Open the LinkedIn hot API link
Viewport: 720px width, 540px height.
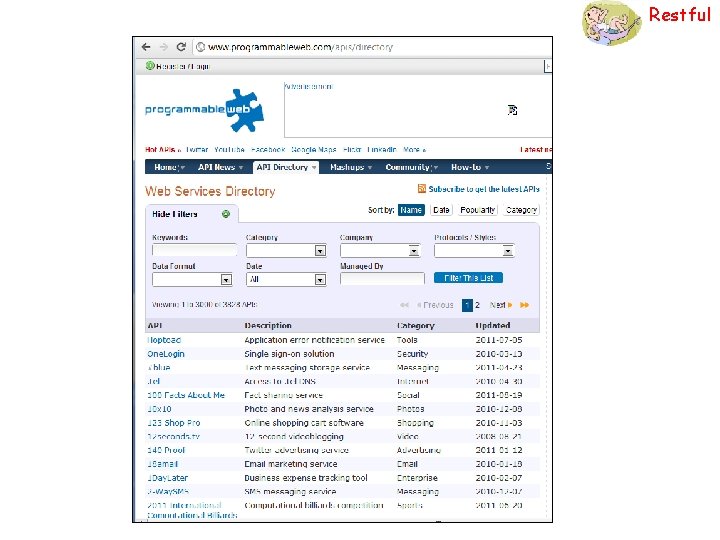click(x=382, y=150)
